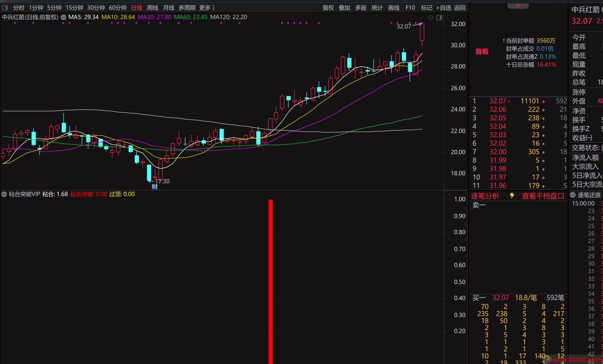This screenshot has height=364, width=603.
Task: Click the lightning bolt icon
Action: click(x=512, y=196)
